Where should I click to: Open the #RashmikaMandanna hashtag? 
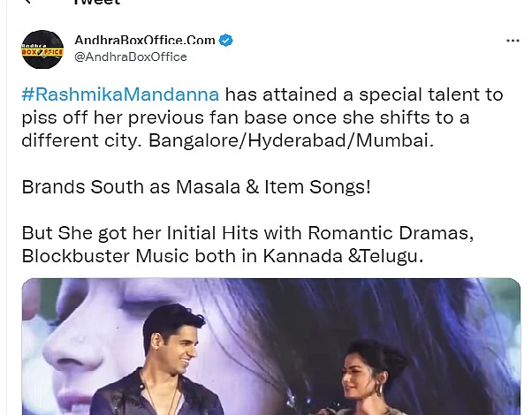pyautogui.click(x=120, y=94)
